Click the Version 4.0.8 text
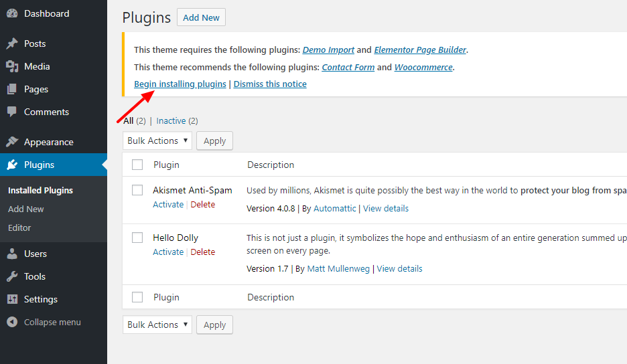Viewport: 627px width, 364px height. [x=271, y=208]
